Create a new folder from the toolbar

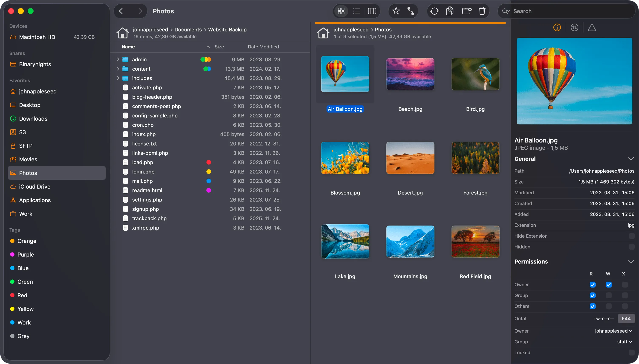[466, 11]
